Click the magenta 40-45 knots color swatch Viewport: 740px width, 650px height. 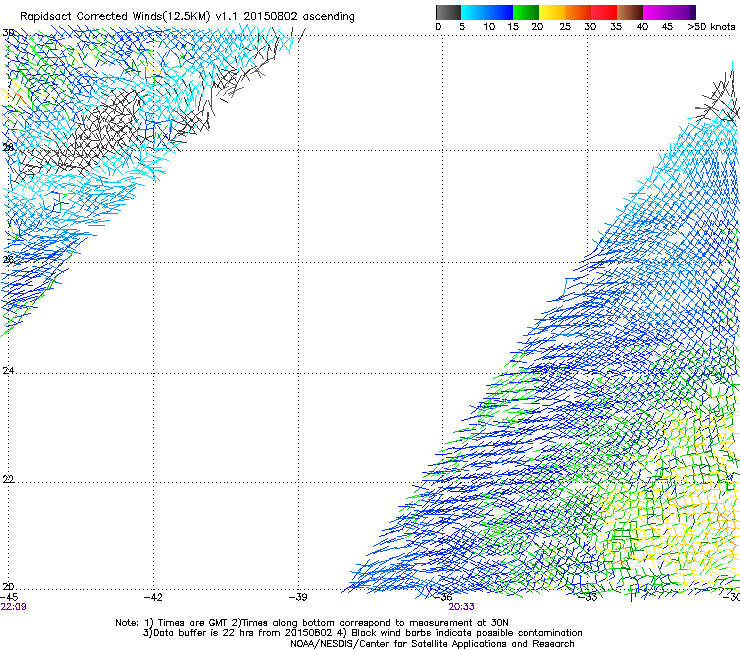[x=656, y=12]
